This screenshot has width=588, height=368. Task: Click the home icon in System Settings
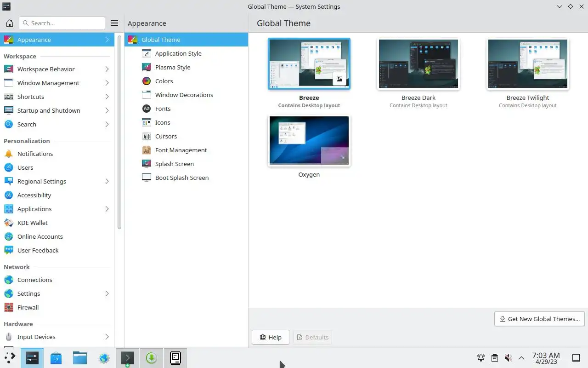click(9, 23)
